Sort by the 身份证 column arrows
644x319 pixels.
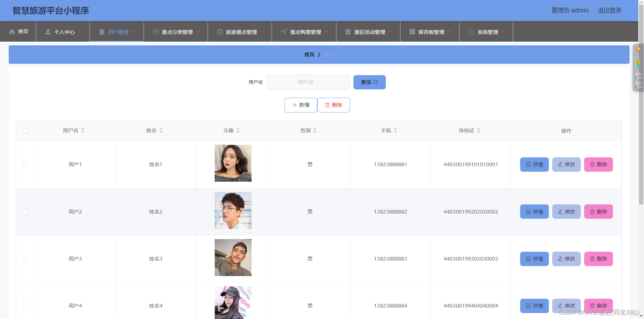click(x=479, y=131)
